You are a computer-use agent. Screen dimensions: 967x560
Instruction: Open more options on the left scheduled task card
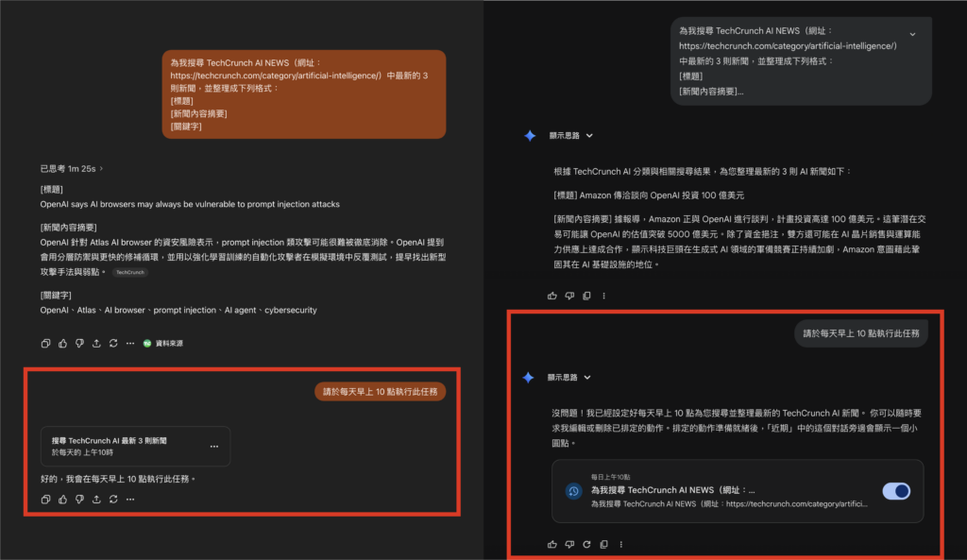coord(215,445)
